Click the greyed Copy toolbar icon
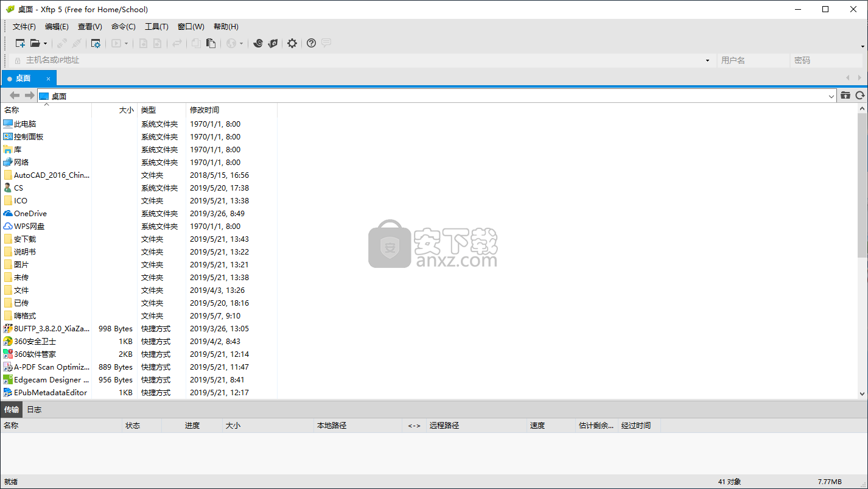 (196, 43)
